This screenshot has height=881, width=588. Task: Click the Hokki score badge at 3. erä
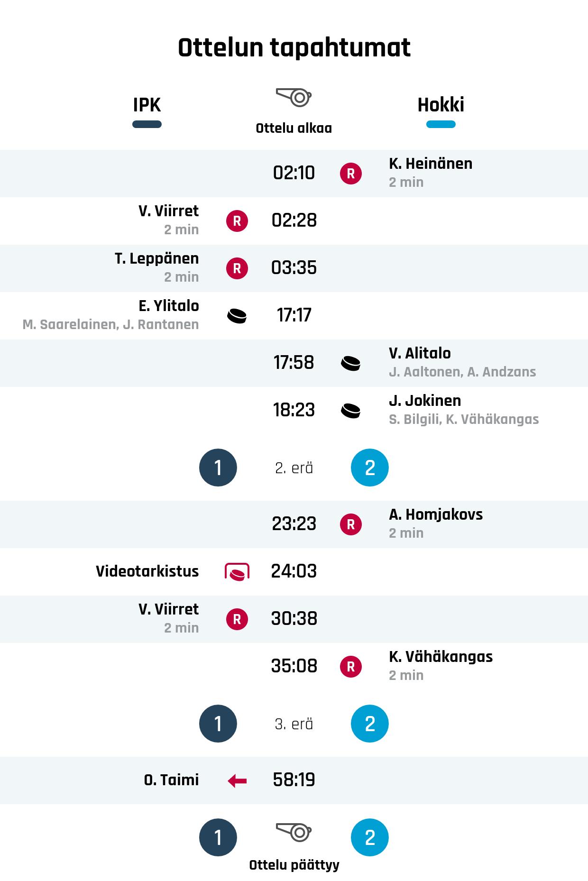point(370,724)
